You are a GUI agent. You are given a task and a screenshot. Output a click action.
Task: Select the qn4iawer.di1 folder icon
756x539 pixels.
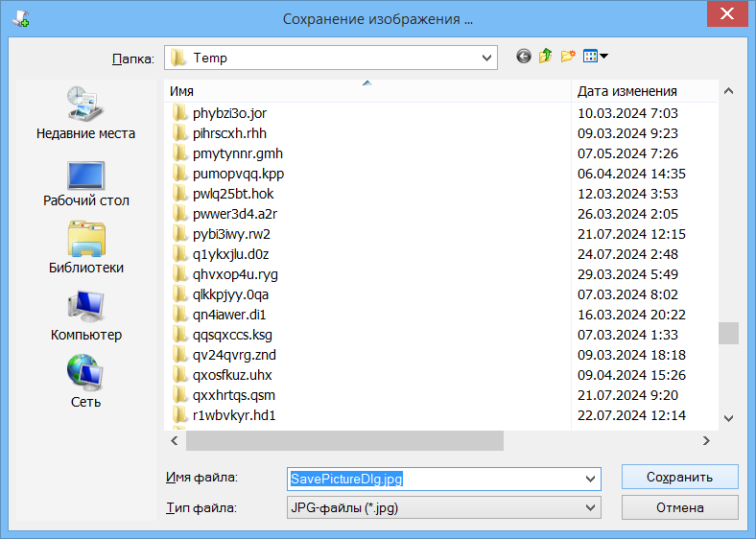click(x=179, y=315)
